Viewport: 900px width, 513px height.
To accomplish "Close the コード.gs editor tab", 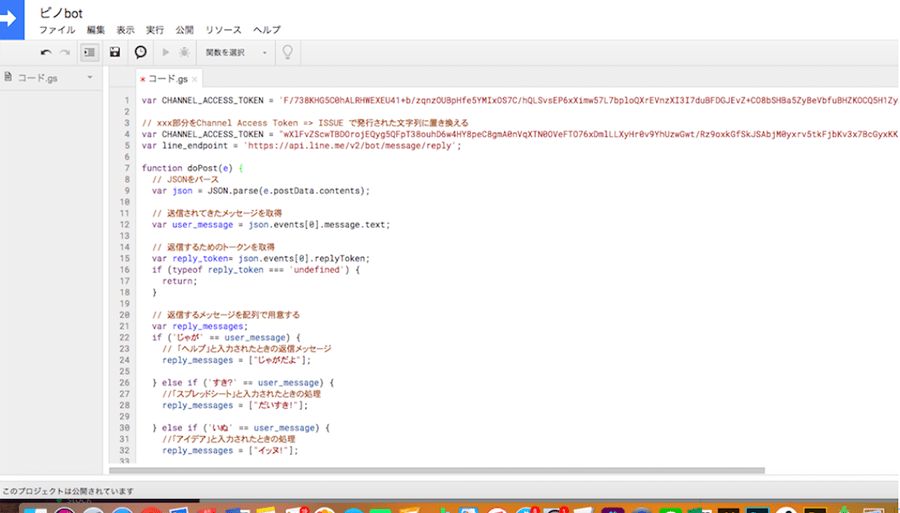I will [x=195, y=79].
